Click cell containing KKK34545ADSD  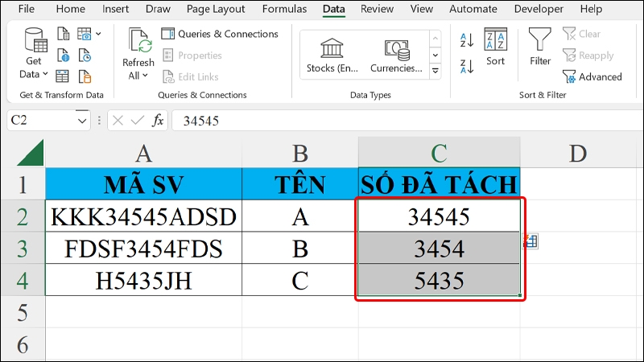pos(144,216)
